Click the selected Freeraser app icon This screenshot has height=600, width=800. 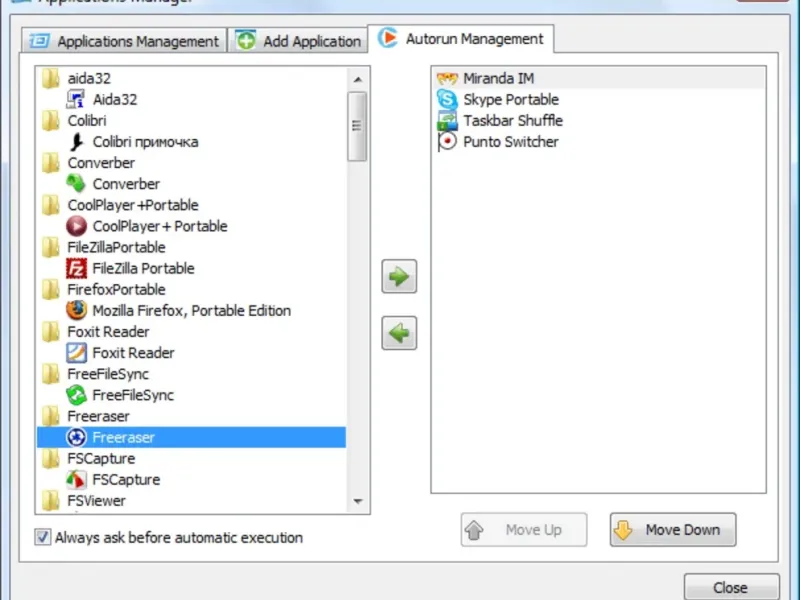tap(76, 437)
